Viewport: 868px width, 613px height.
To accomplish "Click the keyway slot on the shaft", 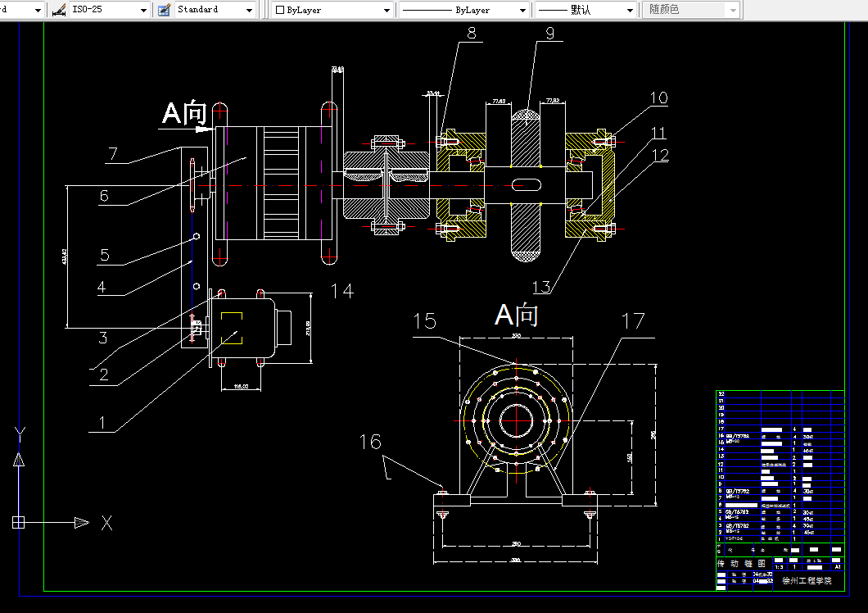I will tap(526, 184).
